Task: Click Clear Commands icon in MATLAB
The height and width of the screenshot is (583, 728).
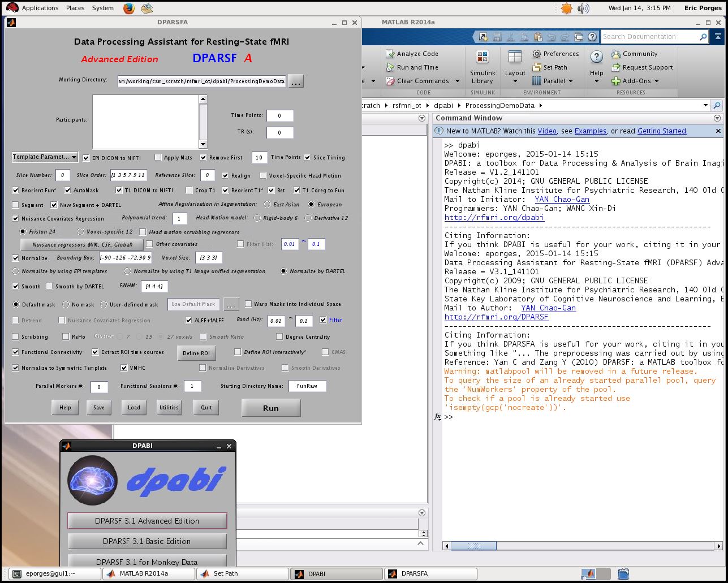Action: [390, 81]
